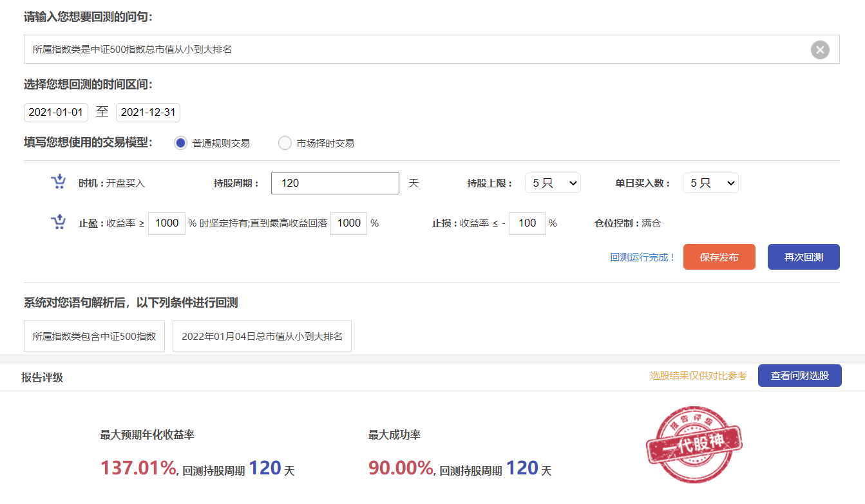Click the backtest query sentence input box
The image size is (865, 504).
pos(412,50)
